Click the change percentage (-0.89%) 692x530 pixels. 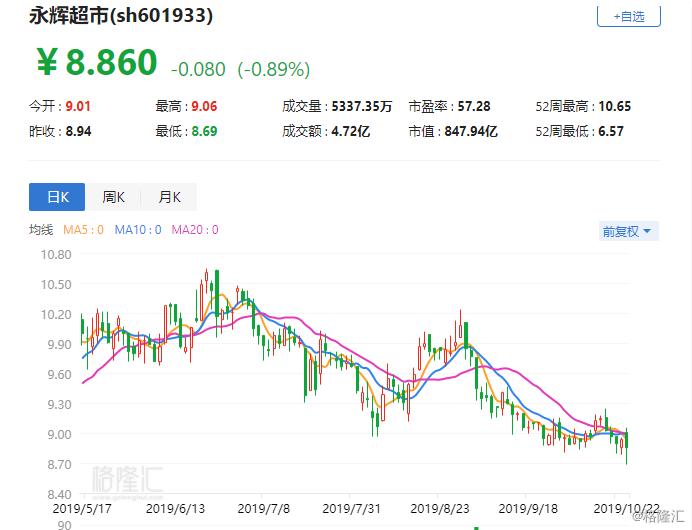click(274, 69)
